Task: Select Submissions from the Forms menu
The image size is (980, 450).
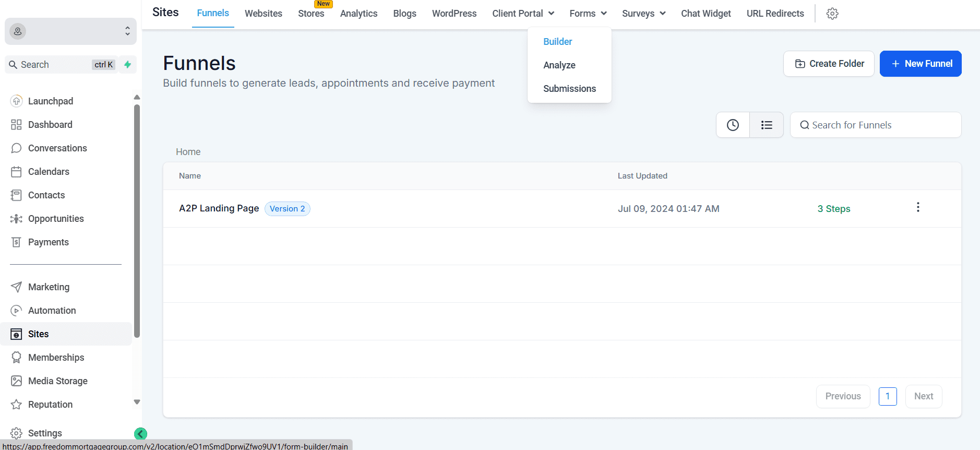Action: 569,89
